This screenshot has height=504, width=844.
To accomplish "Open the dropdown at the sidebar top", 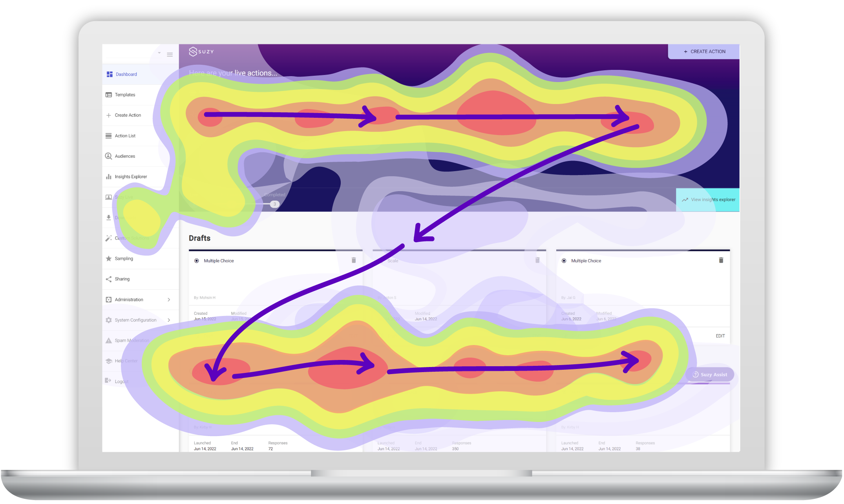I will pyautogui.click(x=159, y=53).
